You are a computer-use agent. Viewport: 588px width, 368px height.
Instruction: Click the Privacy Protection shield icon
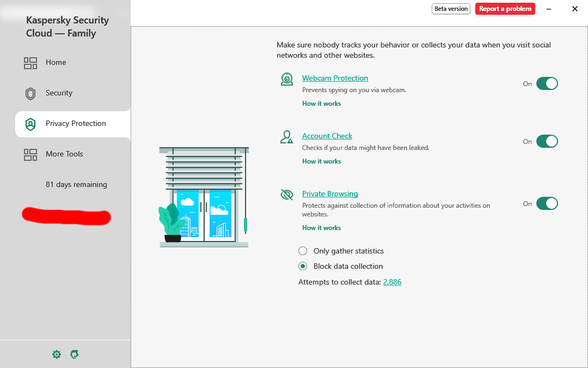(x=30, y=124)
